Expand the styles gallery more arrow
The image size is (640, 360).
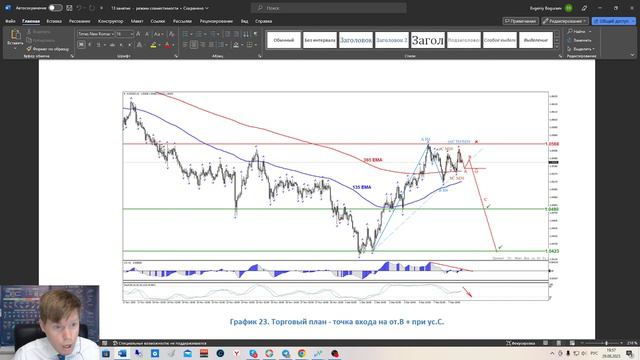coord(557,47)
